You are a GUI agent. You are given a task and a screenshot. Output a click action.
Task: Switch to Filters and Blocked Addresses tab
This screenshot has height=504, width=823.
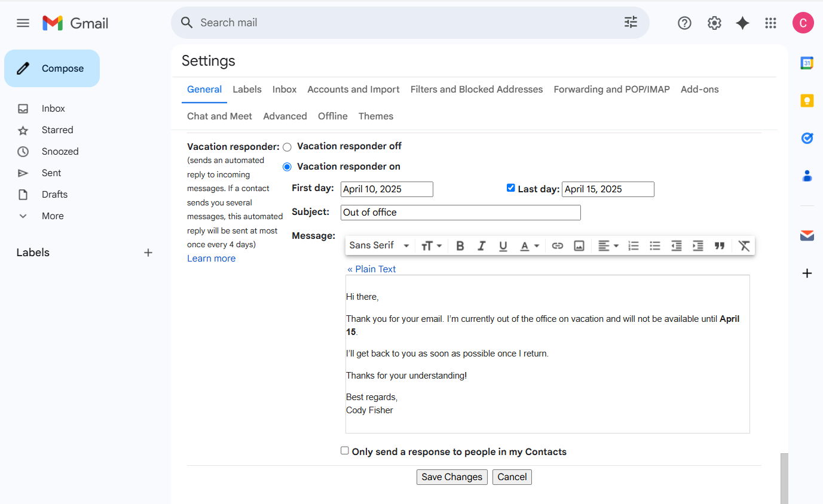pos(476,90)
